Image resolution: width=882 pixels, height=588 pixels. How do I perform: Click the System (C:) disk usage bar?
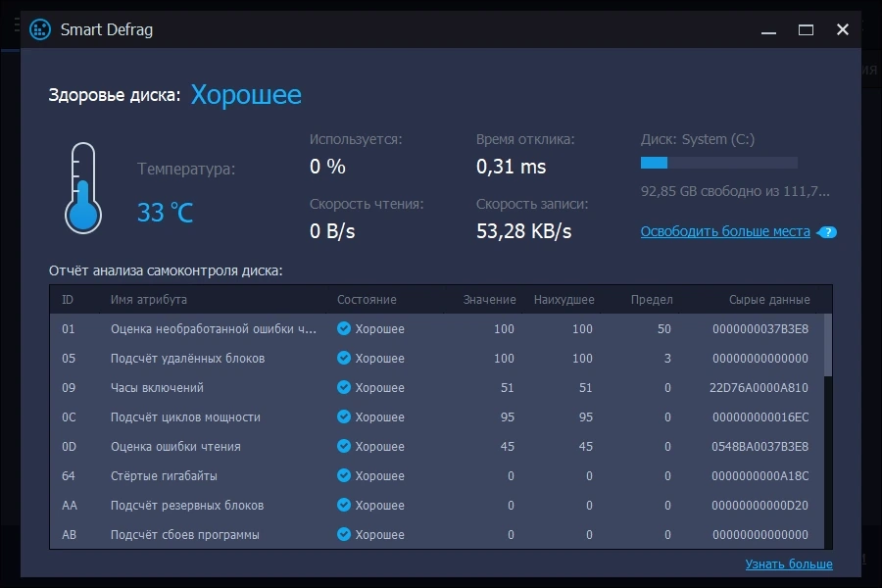click(719, 164)
